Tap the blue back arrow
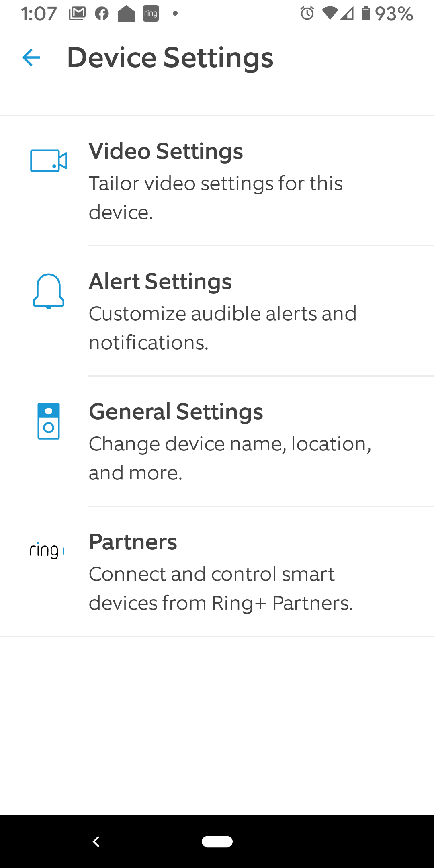This screenshot has width=434, height=868. (x=31, y=58)
